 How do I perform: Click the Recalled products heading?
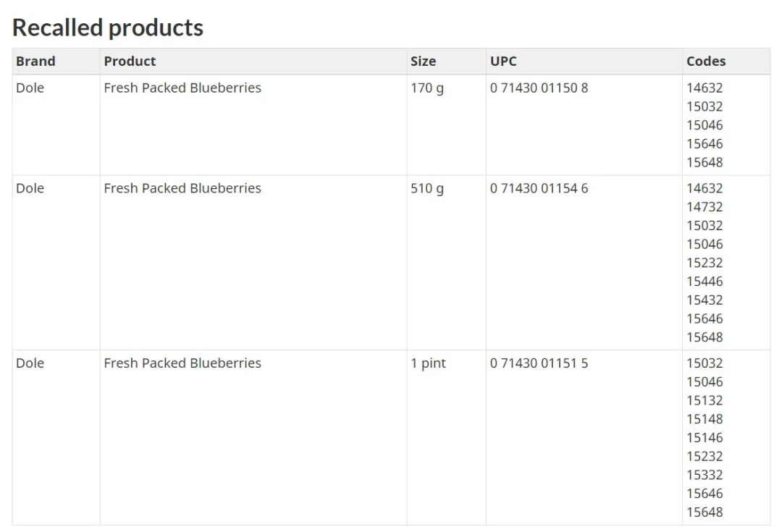[x=108, y=28]
